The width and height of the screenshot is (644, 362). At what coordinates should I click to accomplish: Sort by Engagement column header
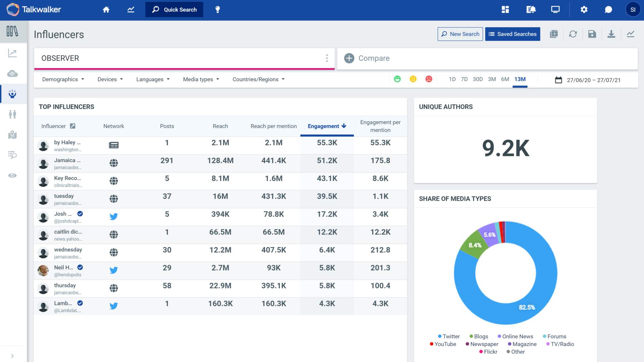tap(327, 126)
